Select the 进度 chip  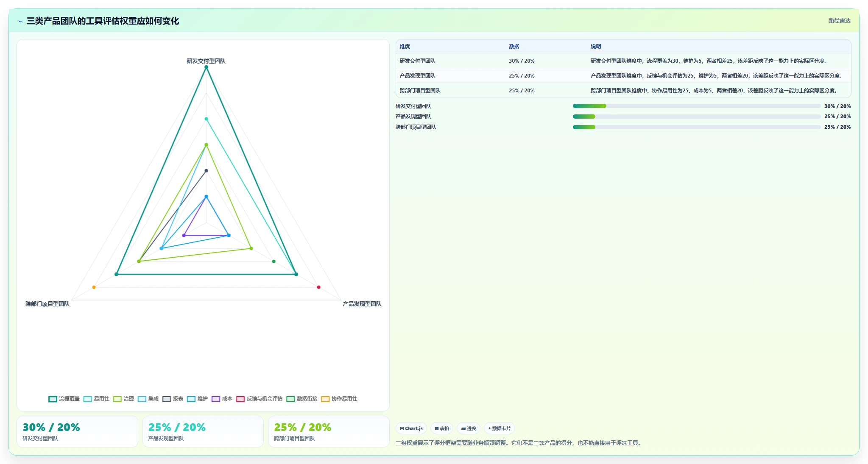click(x=469, y=428)
